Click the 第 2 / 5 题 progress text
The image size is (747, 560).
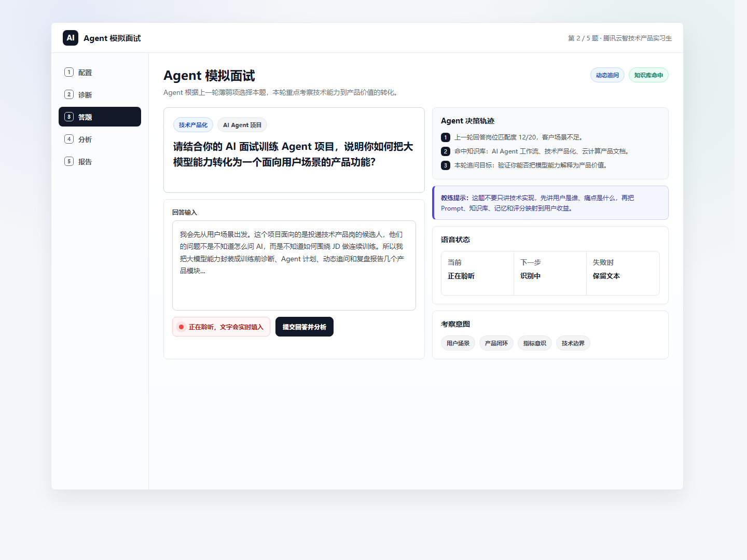(x=583, y=38)
